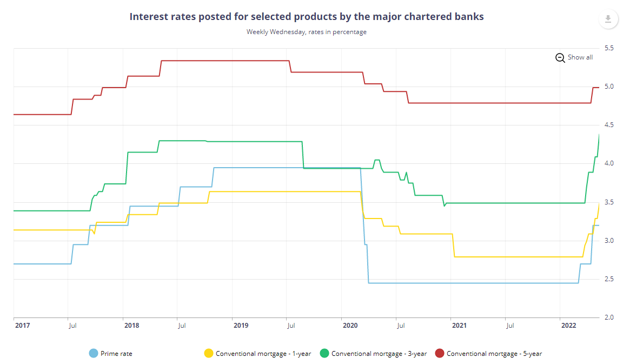The image size is (623, 364).
Task: Click the yellow 1-year mortgage legend circle
Action: pyautogui.click(x=209, y=354)
